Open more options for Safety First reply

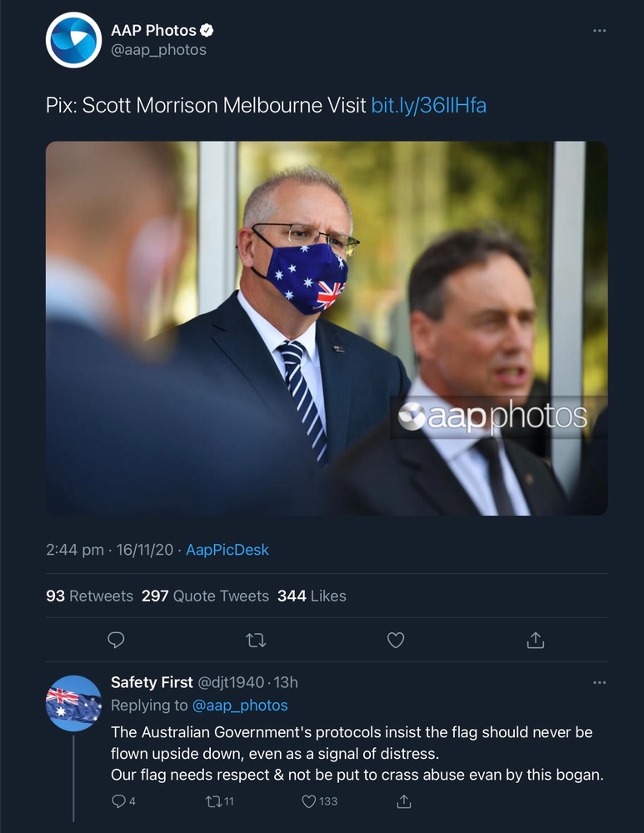(x=600, y=683)
